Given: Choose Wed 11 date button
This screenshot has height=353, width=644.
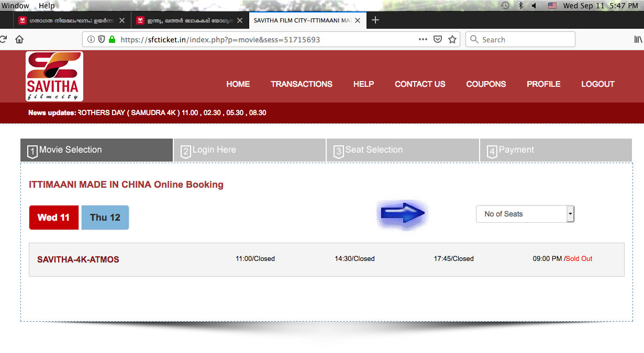Looking at the screenshot, I should click(54, 218).
